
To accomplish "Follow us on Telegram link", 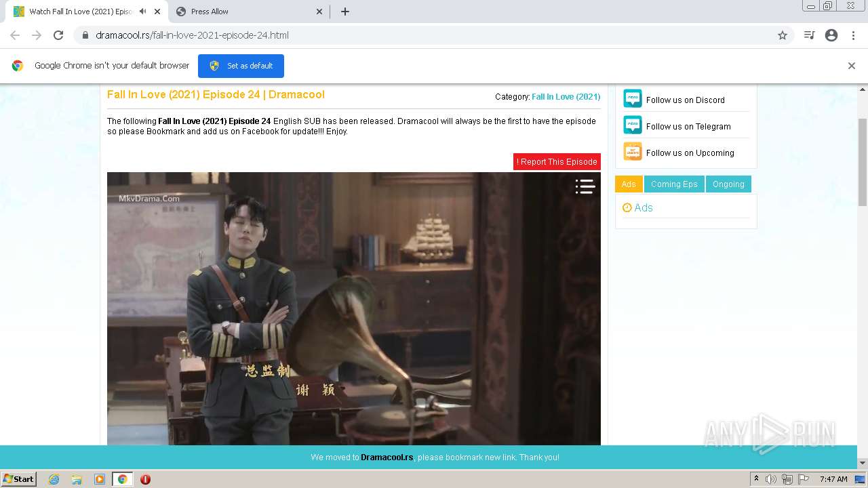I will pyautogui.click(x=688, y=126).
